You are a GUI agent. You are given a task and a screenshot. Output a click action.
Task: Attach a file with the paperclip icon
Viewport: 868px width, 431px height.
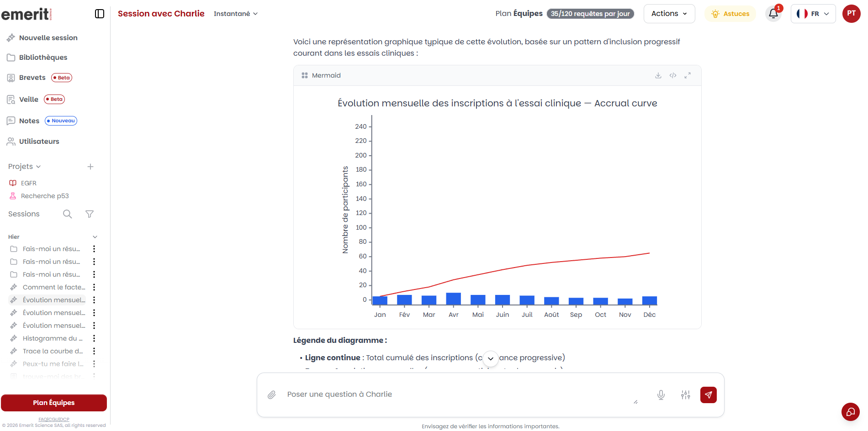point(272,395)
